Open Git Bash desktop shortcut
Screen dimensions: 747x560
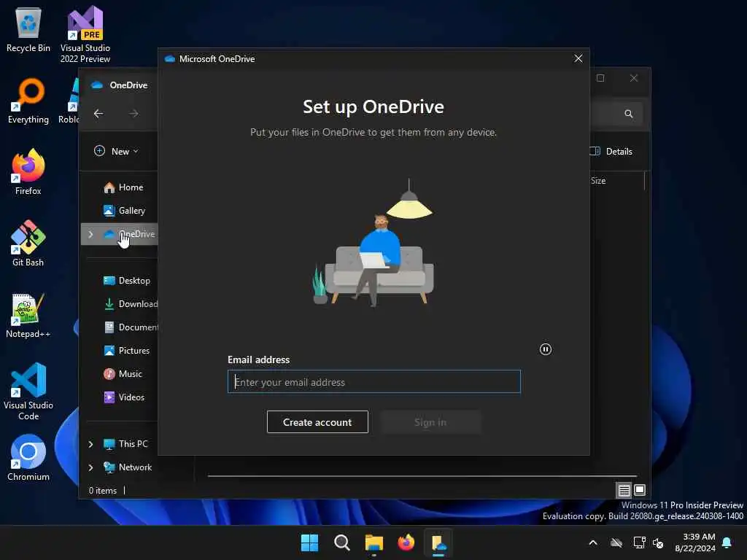[28, 244]
